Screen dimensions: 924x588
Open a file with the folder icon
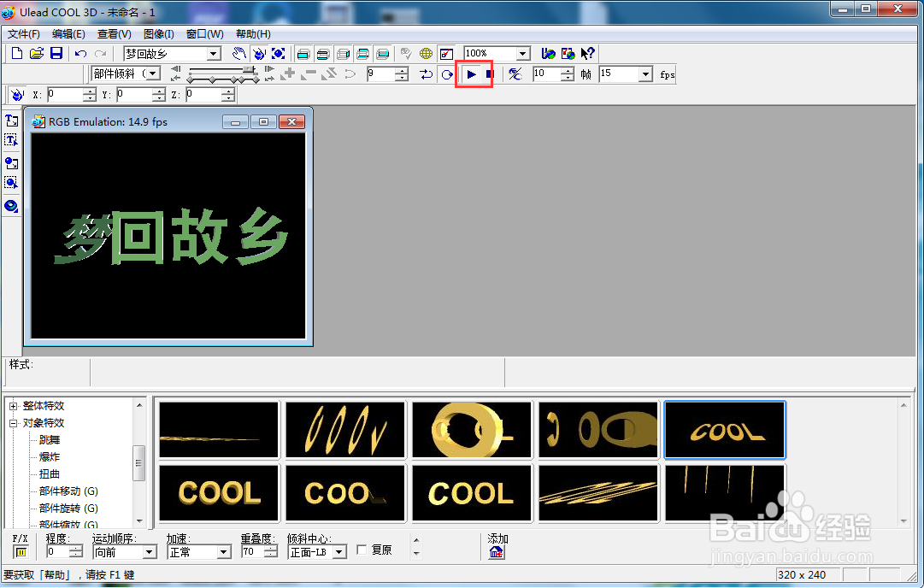[x=37, y=54]
